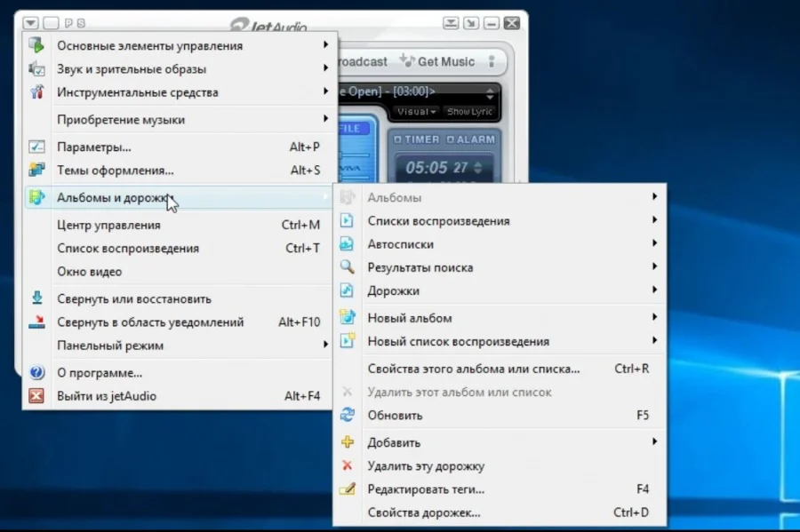The width and height of the screenshot is (800, 532).
Task: Click the icon beside Автосписки
Action: [347, 243]
